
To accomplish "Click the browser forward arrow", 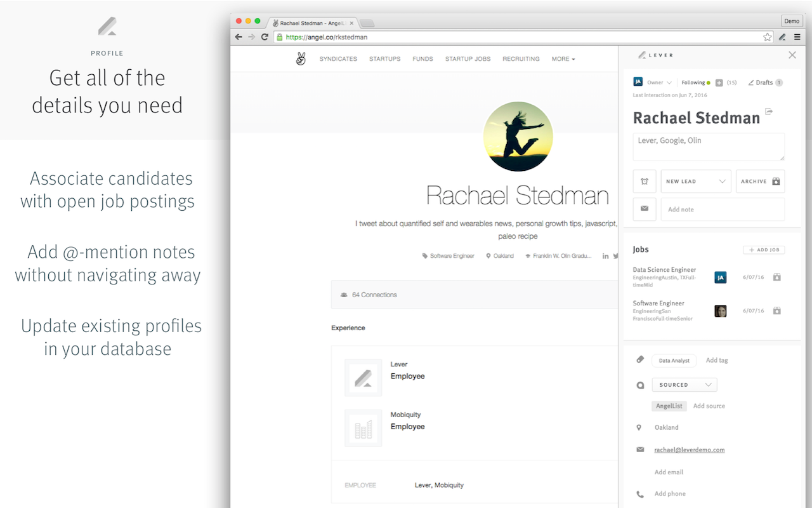I will click(x=251, y=37).
